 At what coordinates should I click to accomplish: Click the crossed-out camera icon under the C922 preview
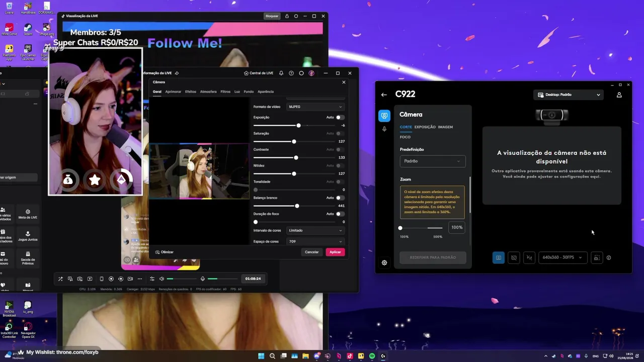(x=529, y=257)
